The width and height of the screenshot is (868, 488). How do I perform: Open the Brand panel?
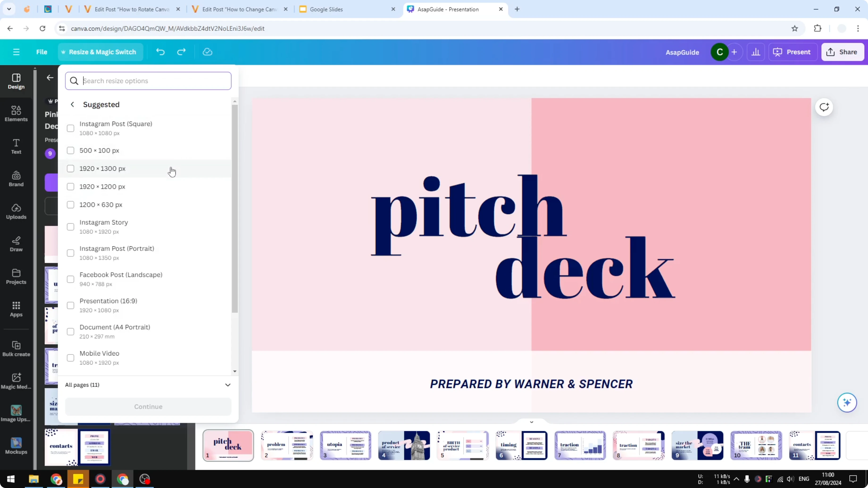tap(16, 179)
